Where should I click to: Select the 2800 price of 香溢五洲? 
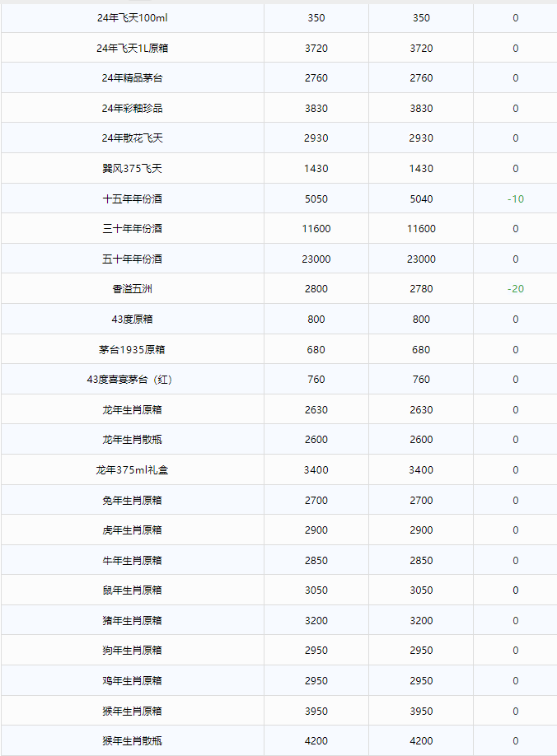pos(316,289)
